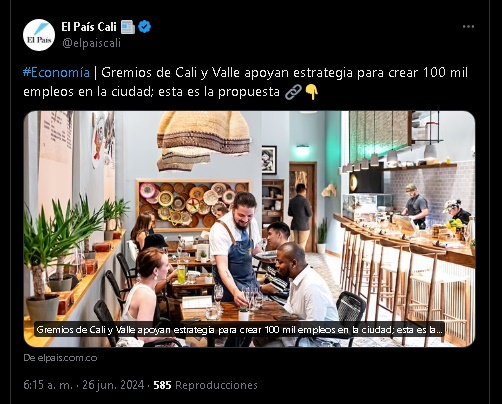
Task: Open the De elpais.com.co source link
Action: pyautogui.click(x=60, y=358)
